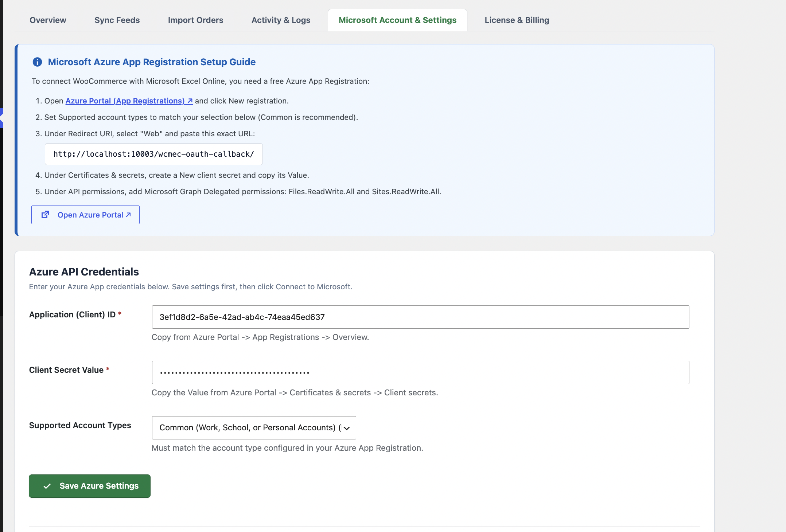
Task: Follow the Azure Portal (App Registrations) link
Action: 129,101
